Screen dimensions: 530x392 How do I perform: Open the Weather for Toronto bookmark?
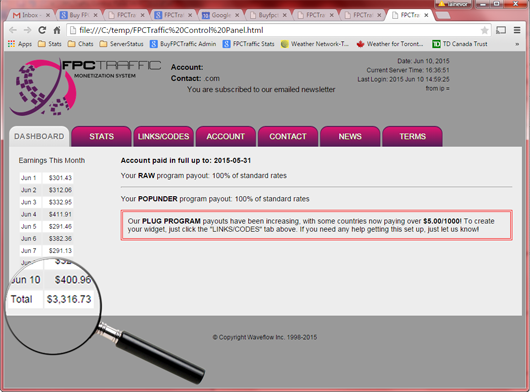(x=390, y=44)
